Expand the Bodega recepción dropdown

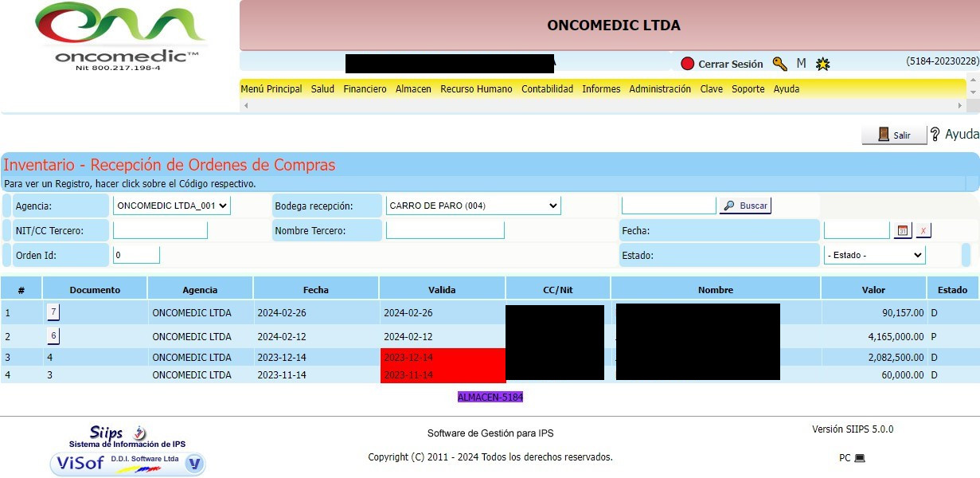pyautogui.click(x=473, y=206)
